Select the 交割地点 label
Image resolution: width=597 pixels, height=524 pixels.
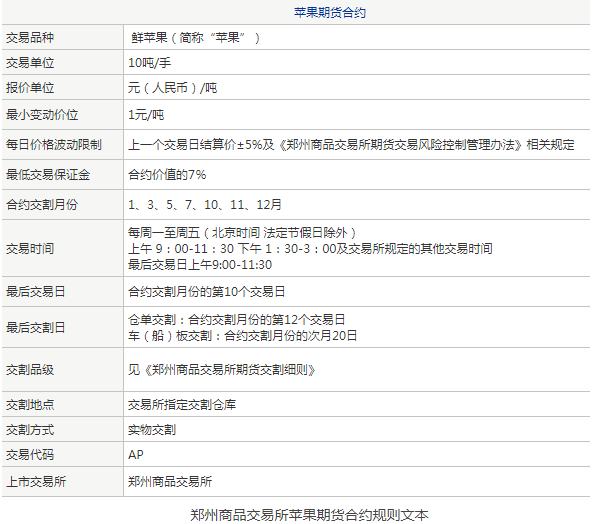(30, 404)
